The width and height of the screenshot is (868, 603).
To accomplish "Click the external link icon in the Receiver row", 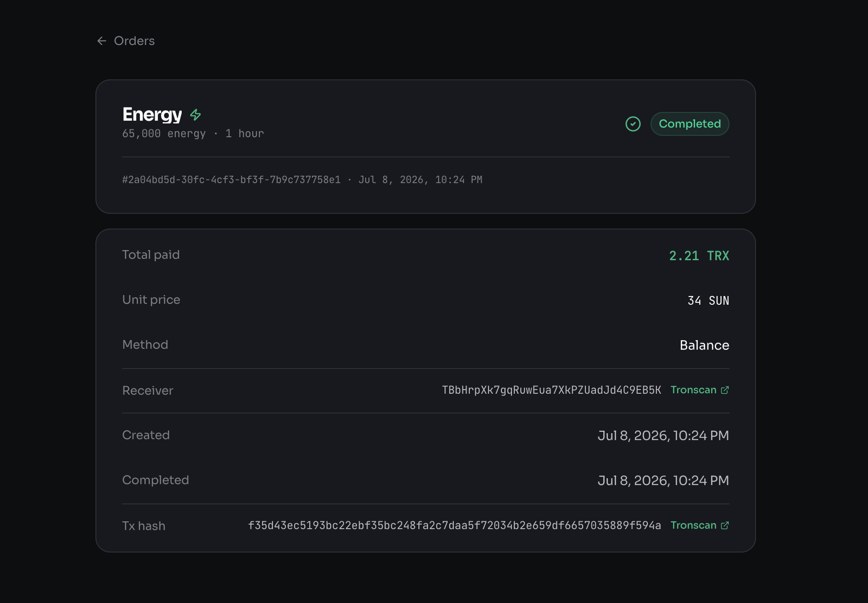I will 725,390.
